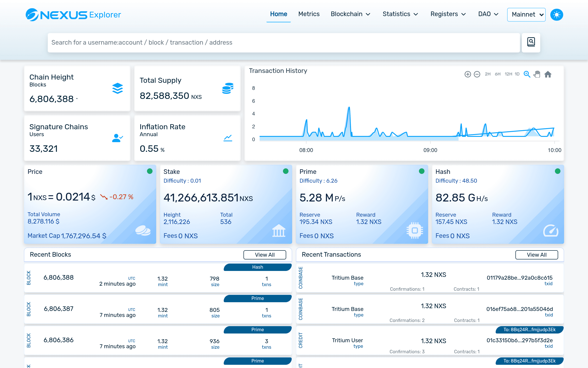
Task: Click the Total Volume 8,278.116 $ value
Action: click(x=43, y=221)
